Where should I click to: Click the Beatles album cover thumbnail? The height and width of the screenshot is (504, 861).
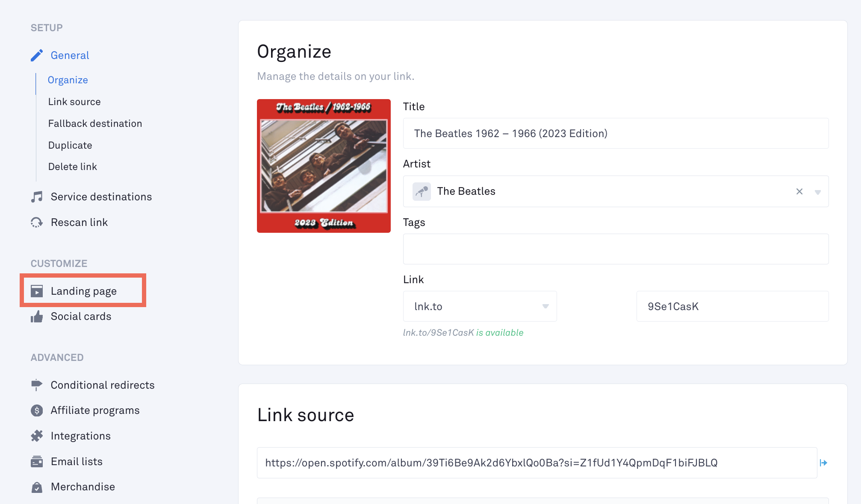[324, 166]
